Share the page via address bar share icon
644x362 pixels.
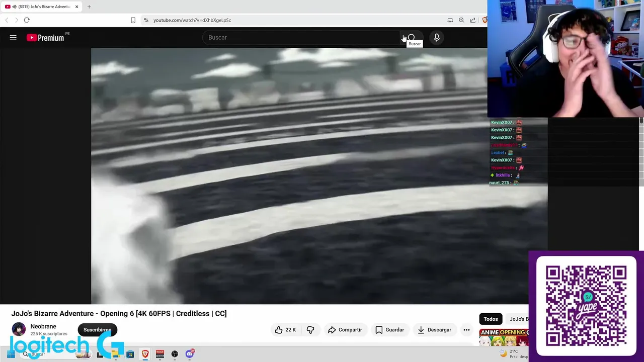pos(473,20)
